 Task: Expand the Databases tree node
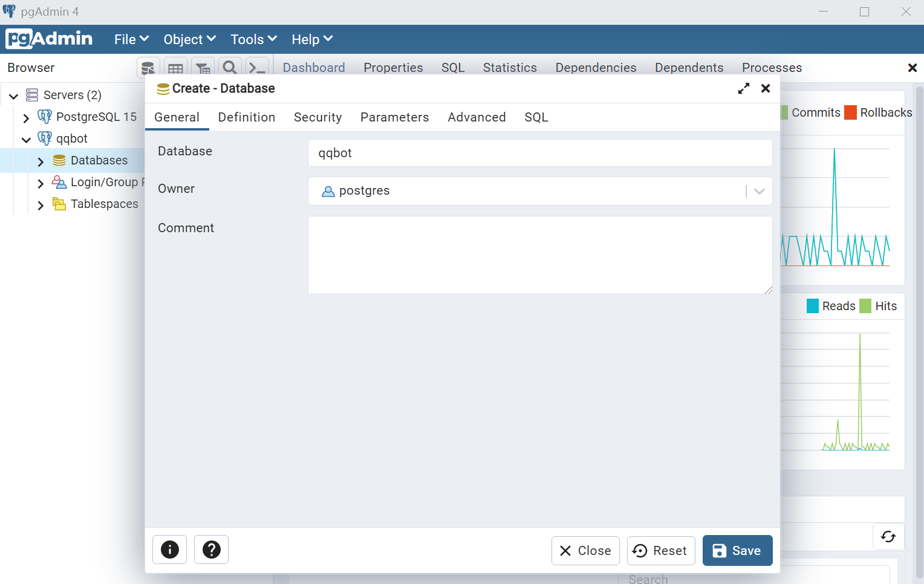41,161
